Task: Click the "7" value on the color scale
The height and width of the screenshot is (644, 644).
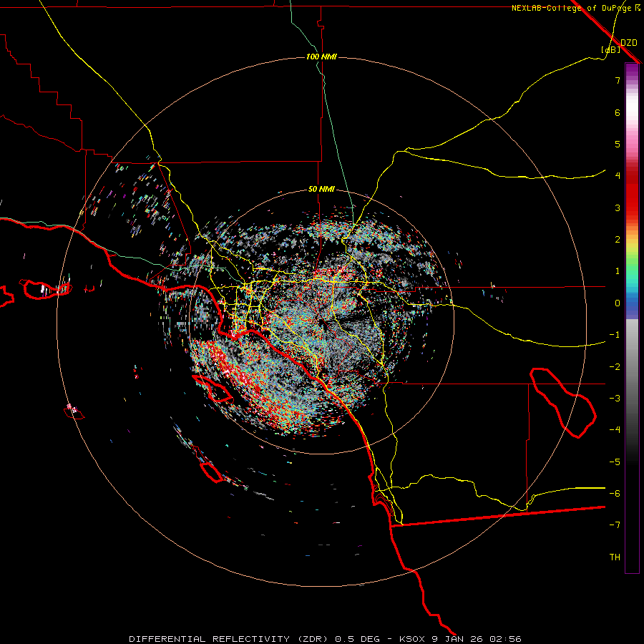Action: (x=618, y=80)
